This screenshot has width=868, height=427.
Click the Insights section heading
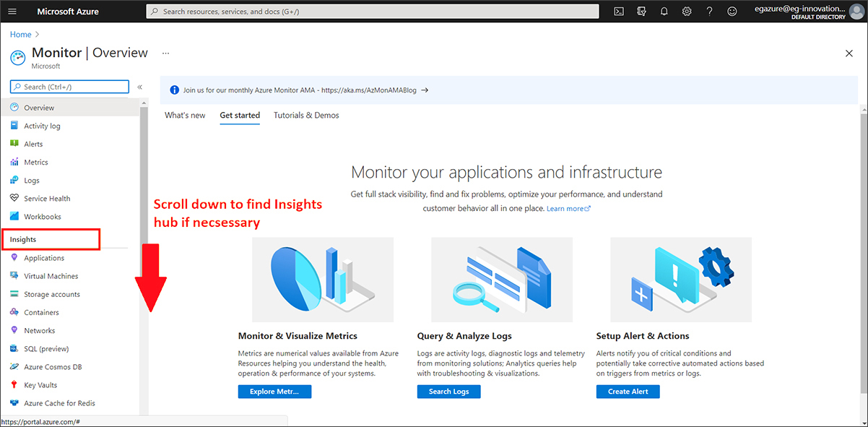[23, 239]
